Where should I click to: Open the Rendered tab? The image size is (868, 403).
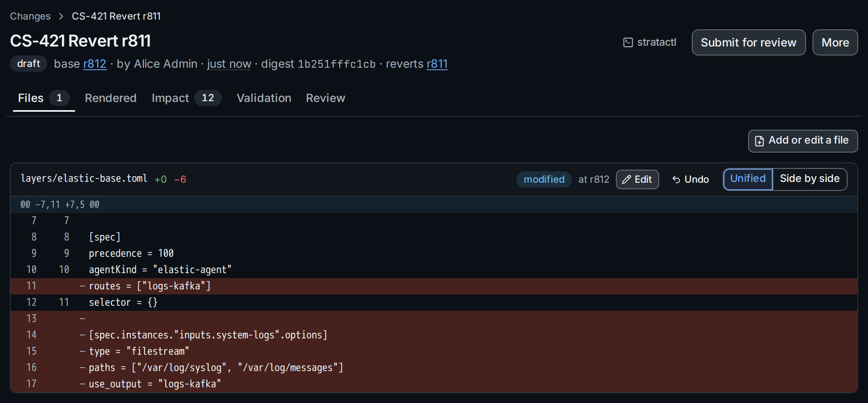tap(111, 98)
